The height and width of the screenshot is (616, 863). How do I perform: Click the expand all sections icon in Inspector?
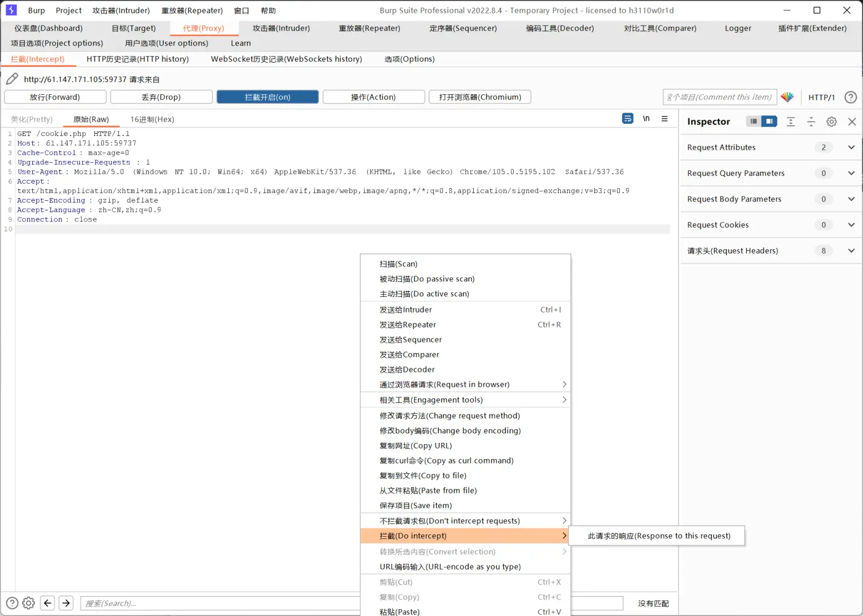tap(791, 122)
